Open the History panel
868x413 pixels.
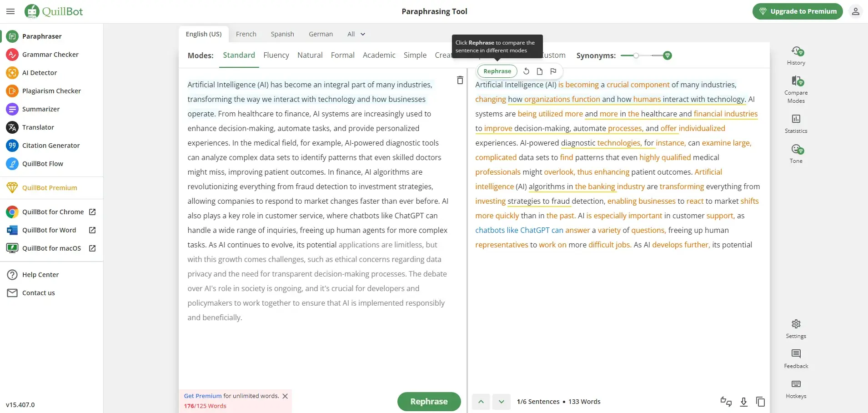tap(796, 55)
